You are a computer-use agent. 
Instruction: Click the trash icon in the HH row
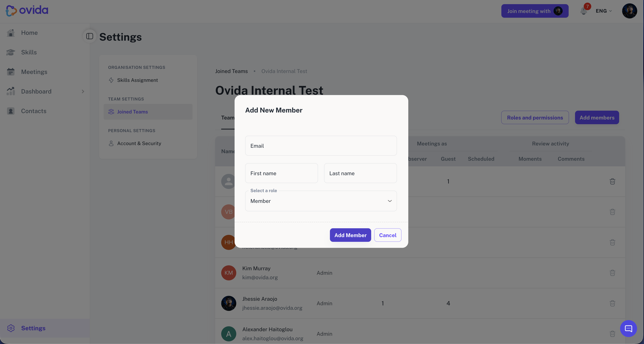tap(612, 242)
